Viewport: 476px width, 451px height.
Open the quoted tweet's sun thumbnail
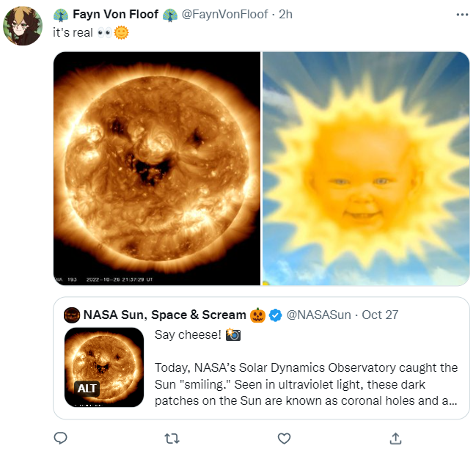(103, 367)
